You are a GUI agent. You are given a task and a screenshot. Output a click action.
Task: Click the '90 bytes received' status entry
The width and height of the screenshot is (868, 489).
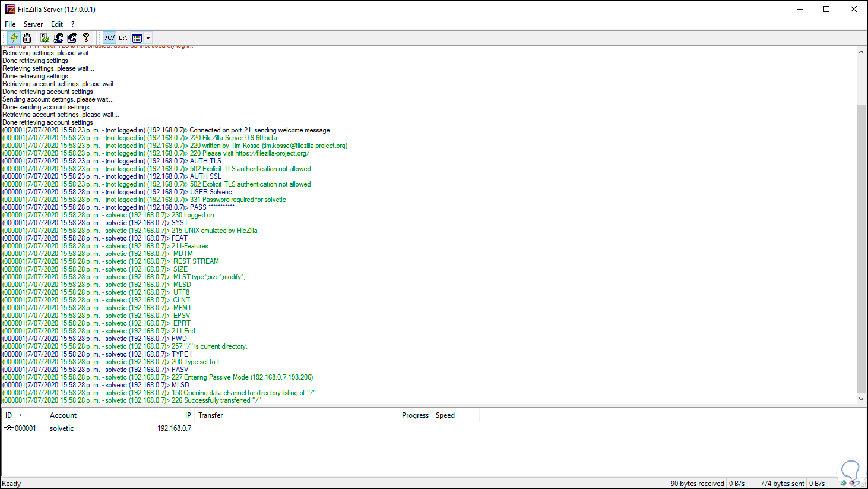coord(698,484)
